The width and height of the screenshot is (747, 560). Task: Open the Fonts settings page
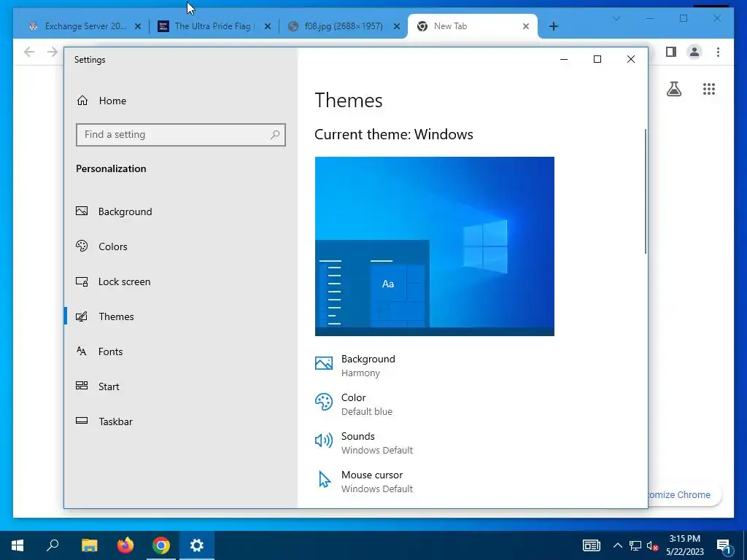tap(181, 351)
